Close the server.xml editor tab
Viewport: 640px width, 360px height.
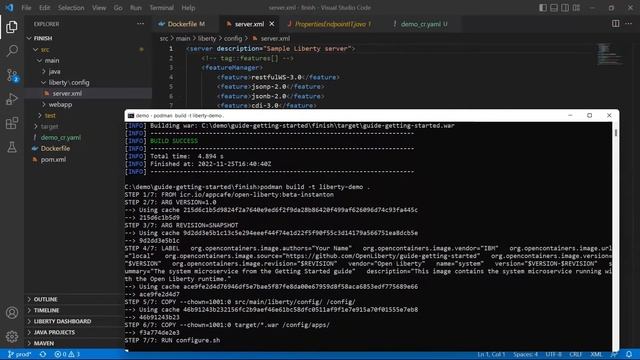point(272,24)
